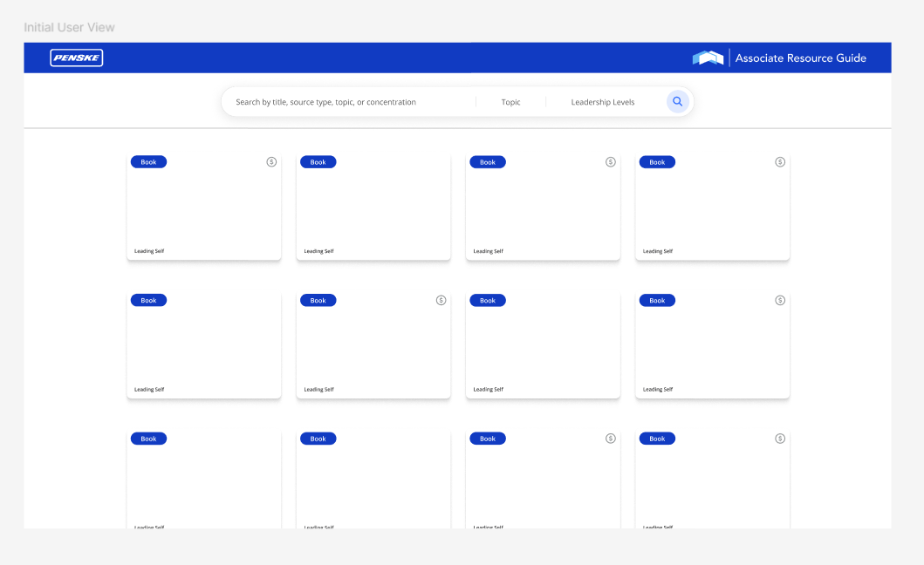
Task: Click Book badge on first-row second card
Action: coord(318,162)
